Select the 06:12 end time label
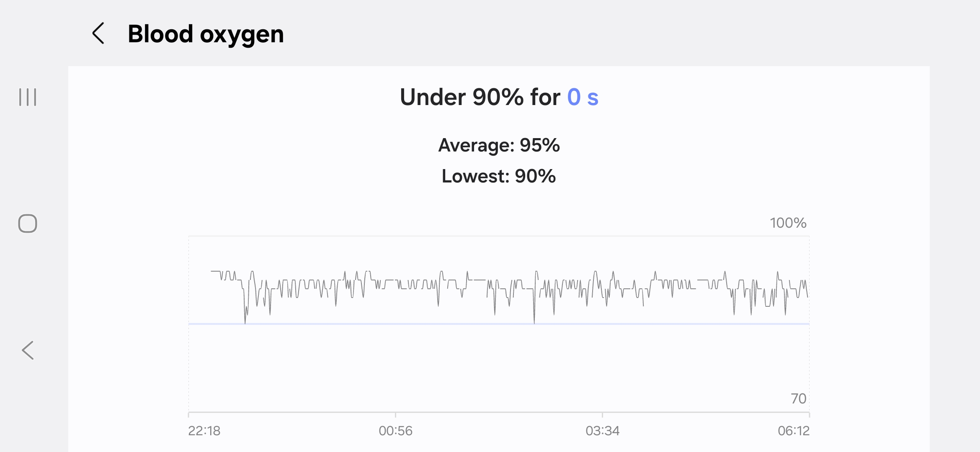Image resolution: width=980 pixels, height=452 pixels. tap(793, 431)
